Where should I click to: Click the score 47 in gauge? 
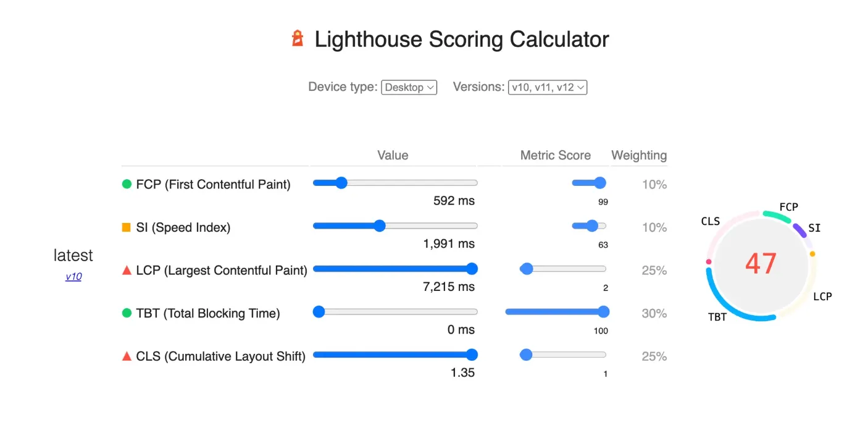coord(760,264)
